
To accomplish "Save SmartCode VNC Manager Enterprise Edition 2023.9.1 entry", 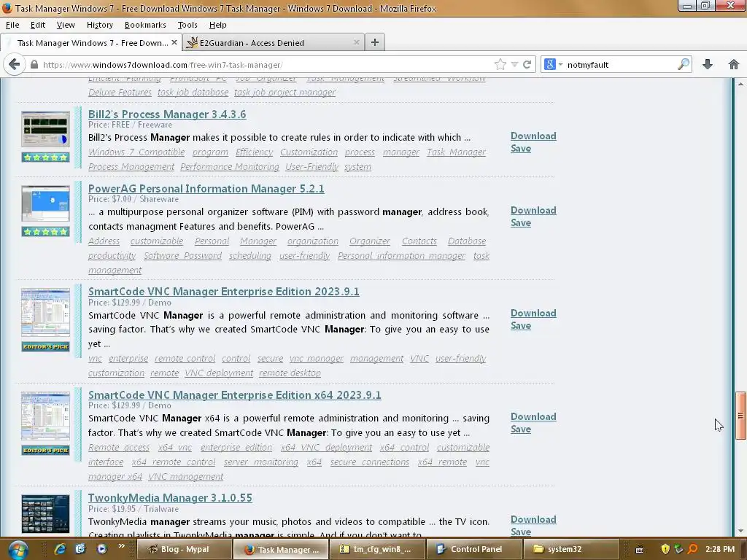I will tap(521, 326).
